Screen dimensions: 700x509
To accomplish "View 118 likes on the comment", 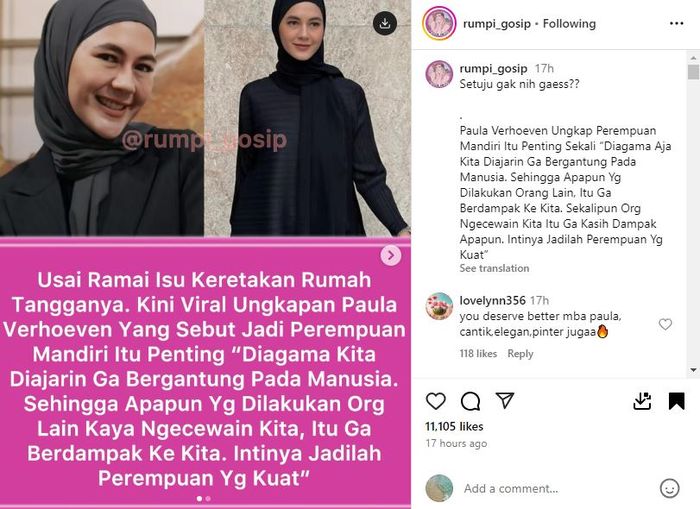I will (478, 354).
